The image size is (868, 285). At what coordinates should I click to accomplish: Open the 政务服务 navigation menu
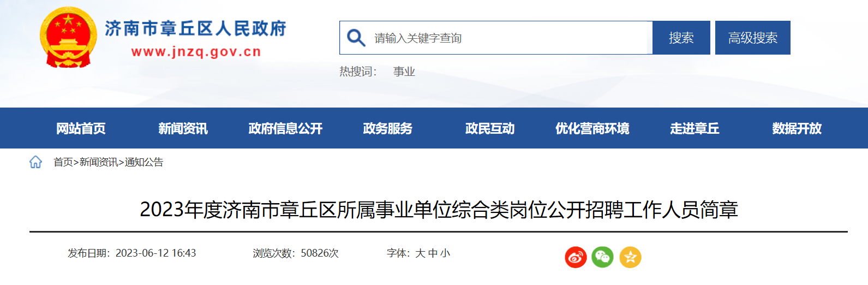coord(387,128)
